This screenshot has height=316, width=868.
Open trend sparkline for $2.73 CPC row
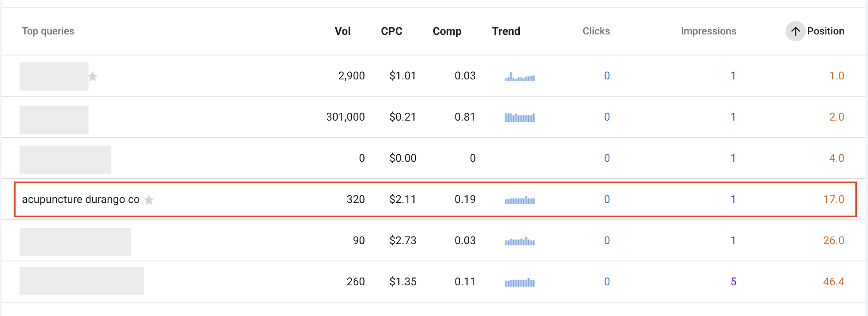coord(520,241)
